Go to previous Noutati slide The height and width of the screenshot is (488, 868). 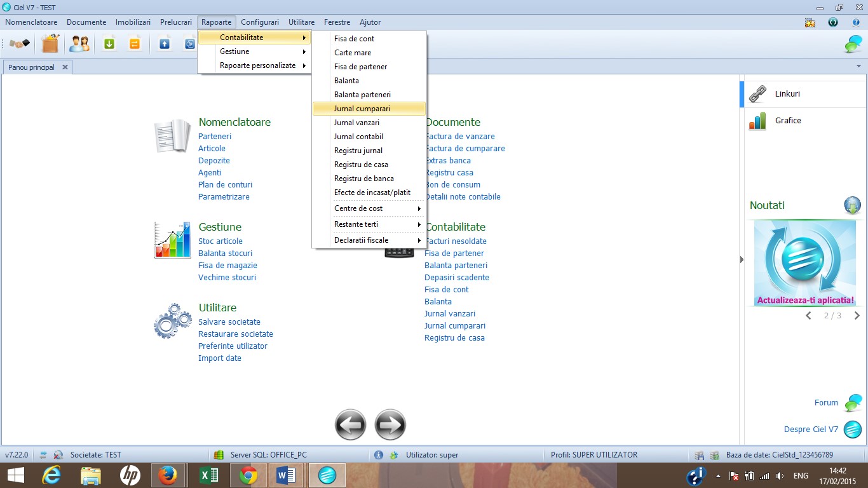[808, 316]
